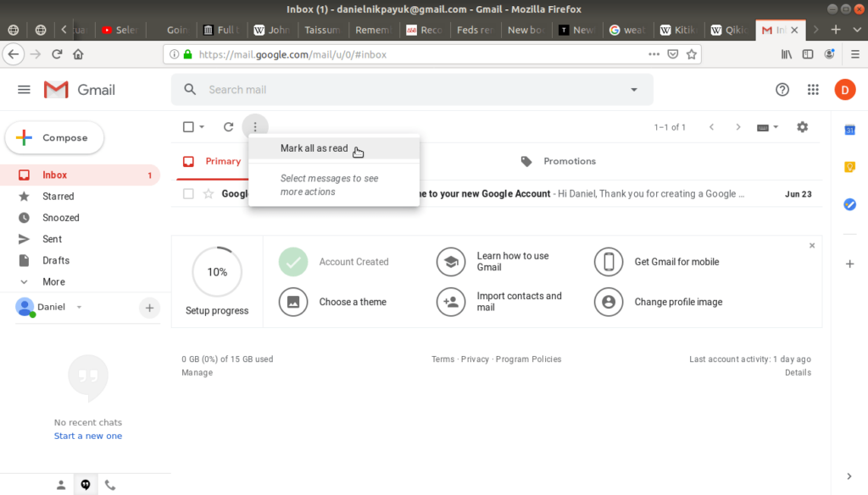Expand the select options arrow

point(202,127)
